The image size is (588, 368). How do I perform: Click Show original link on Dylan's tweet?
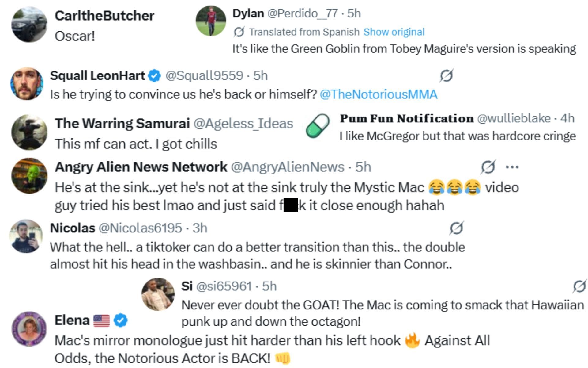coord(394,32)
